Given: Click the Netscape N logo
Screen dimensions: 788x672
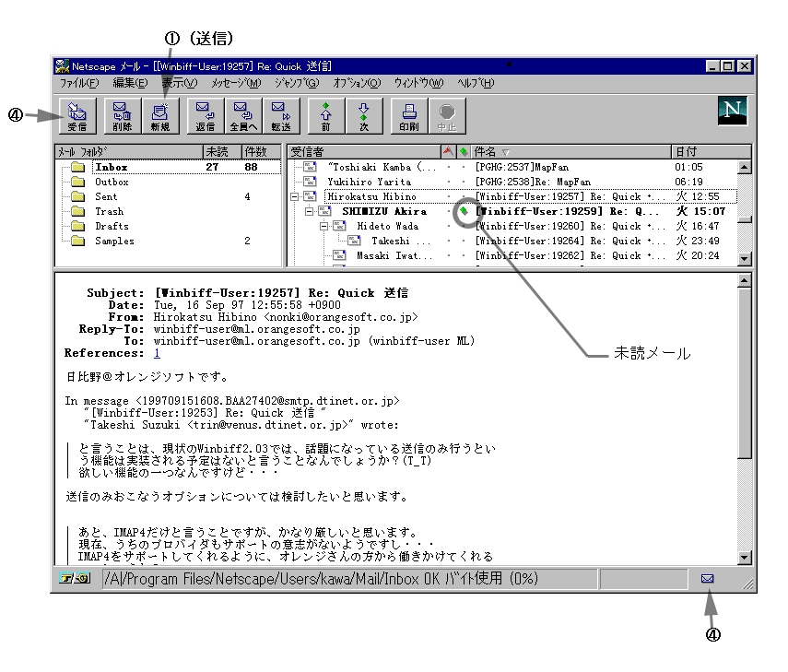Looking at the screenshot, I should coord(732,111).
